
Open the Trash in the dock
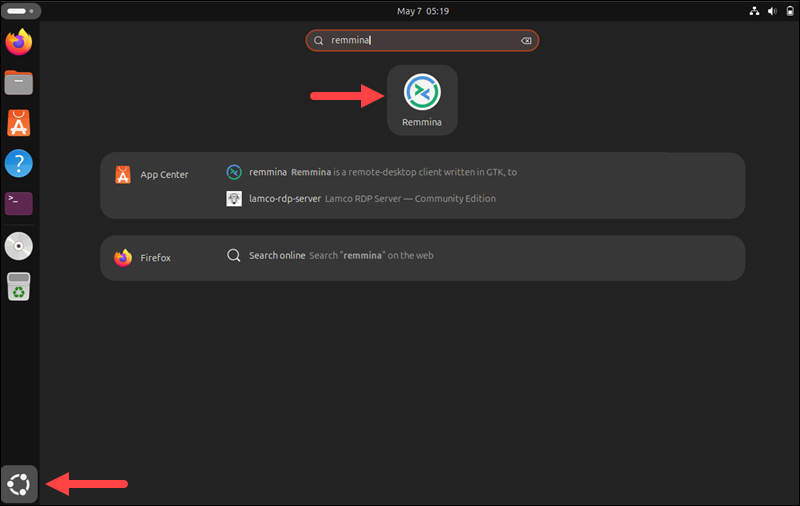19,287
